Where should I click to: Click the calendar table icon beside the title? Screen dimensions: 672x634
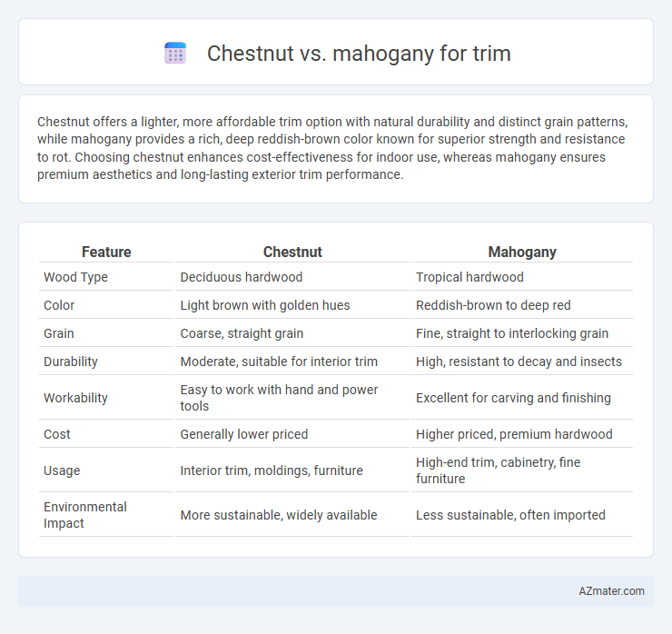[175, 54]
